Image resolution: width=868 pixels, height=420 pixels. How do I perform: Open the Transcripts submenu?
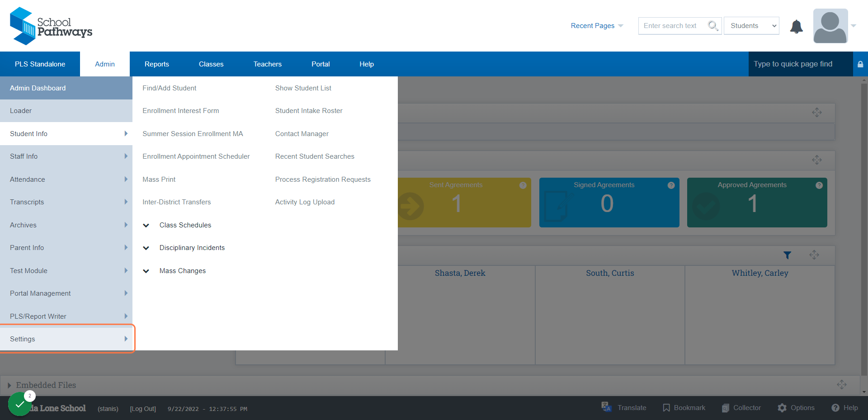66,202
